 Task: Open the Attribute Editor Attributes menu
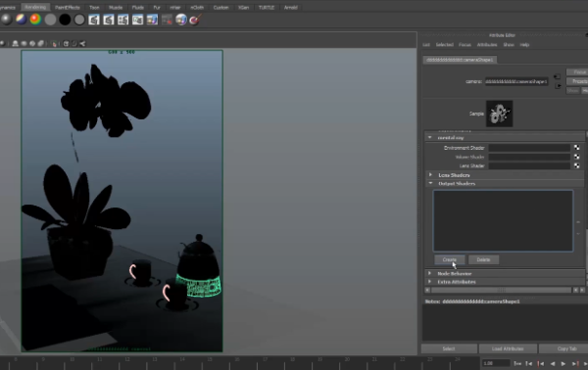pos(487,45)
